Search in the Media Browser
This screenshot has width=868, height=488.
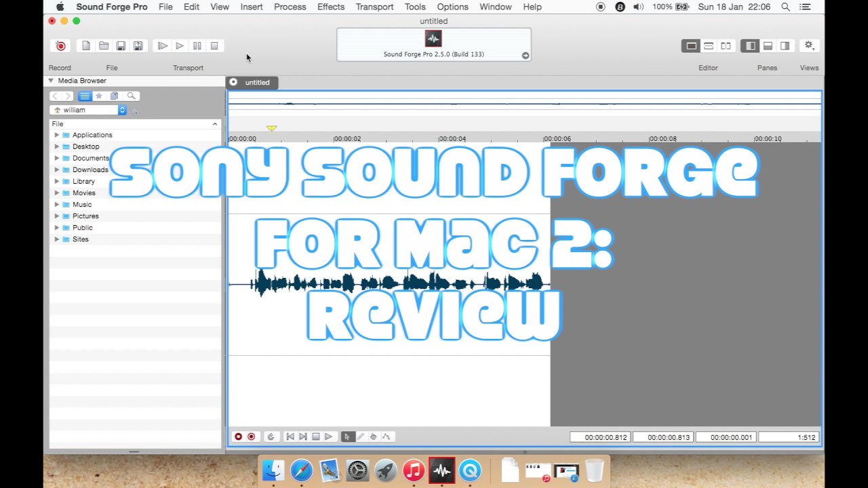(132, 96)
